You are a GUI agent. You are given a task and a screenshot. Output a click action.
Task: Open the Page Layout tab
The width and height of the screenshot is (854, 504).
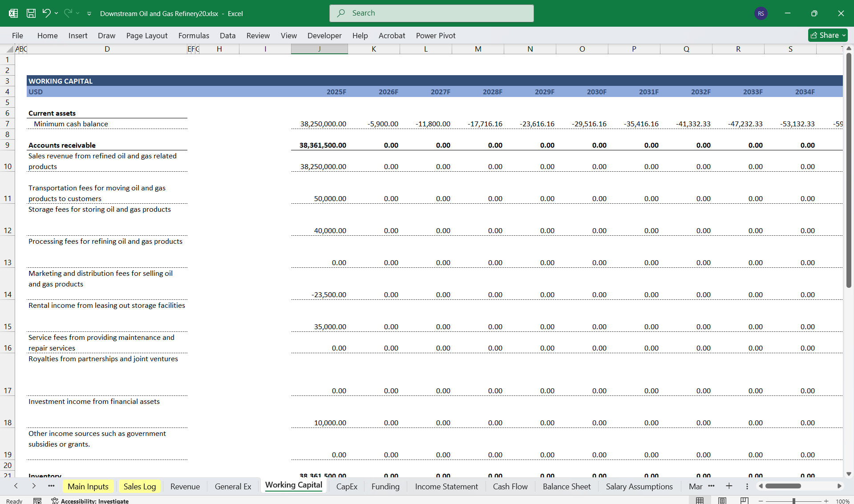(147, 36)
